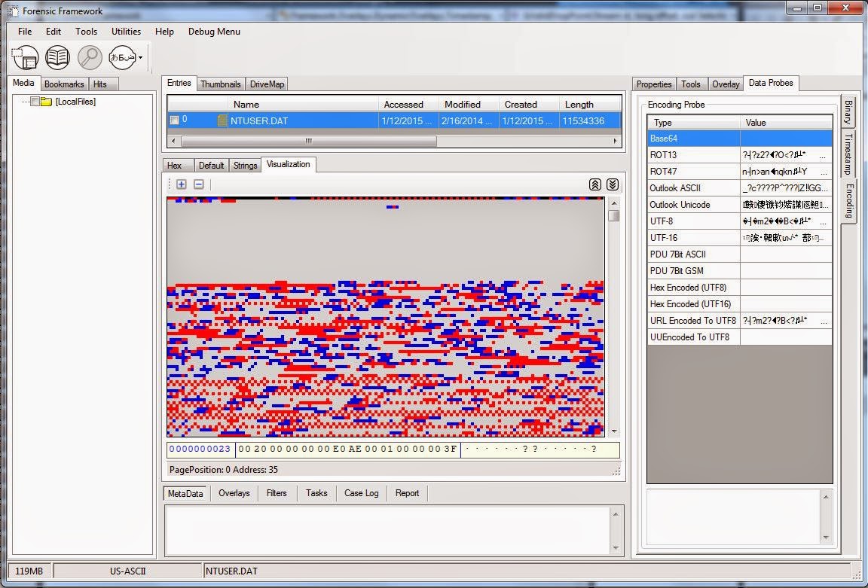Jump down with the double-down arrow icon
The width and height of the screenshot is (868, 588).
click(x=613, y=184)
